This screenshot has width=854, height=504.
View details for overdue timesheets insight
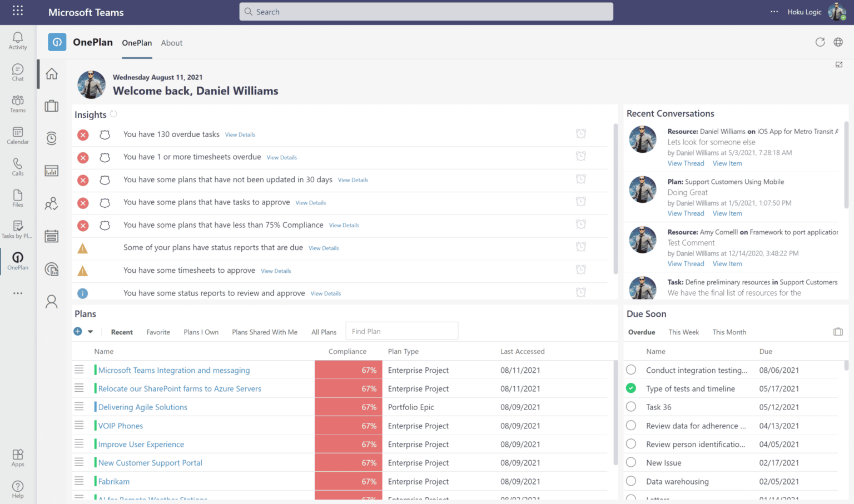click(282, 158)
